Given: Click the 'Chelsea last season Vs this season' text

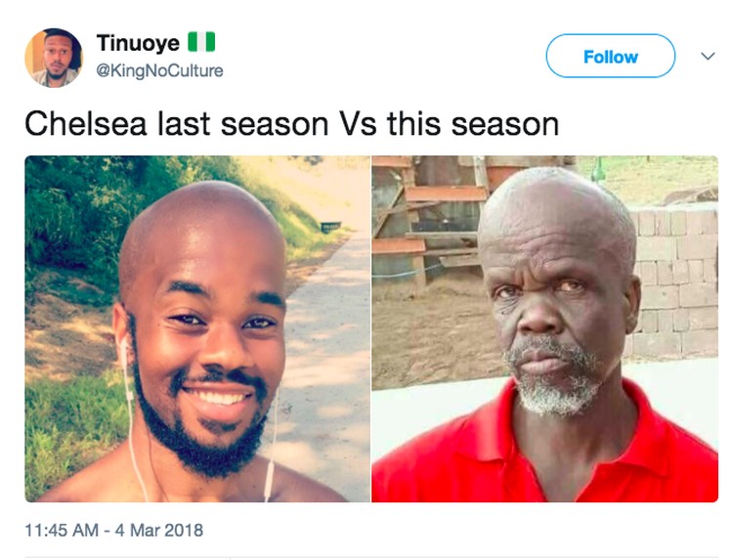Looking at the screenshot, I should click(291, 124).
